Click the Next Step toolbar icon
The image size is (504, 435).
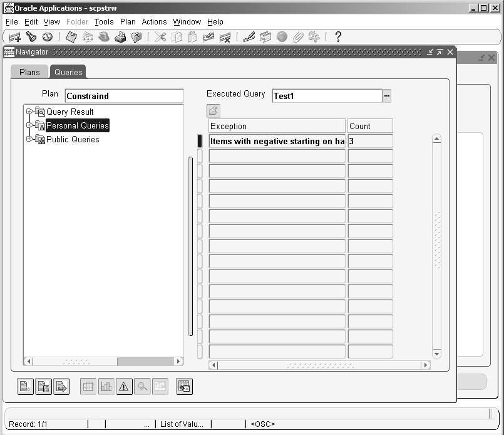(x=88, y=37)
